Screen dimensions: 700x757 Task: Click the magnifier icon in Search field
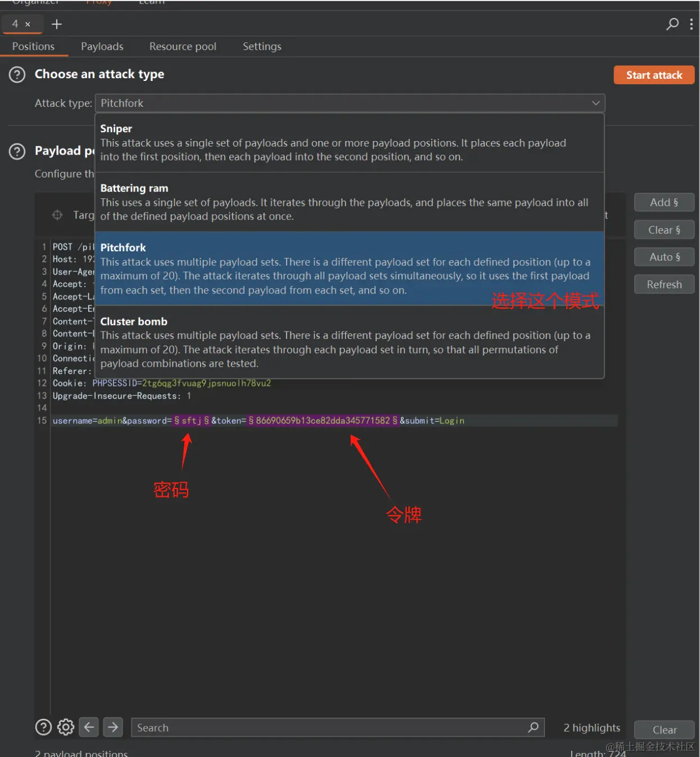[x=533, y=727]
